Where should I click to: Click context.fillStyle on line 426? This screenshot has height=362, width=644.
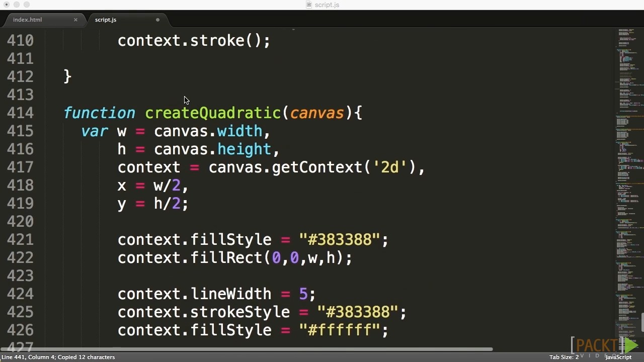click(x=195, y=330)
